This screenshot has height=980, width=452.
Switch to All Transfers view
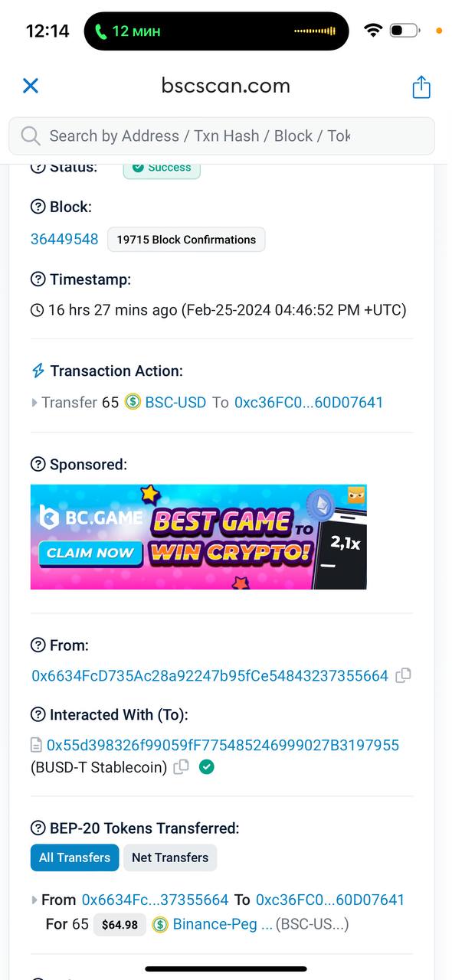pyautogui.click(x=74, y=857)
